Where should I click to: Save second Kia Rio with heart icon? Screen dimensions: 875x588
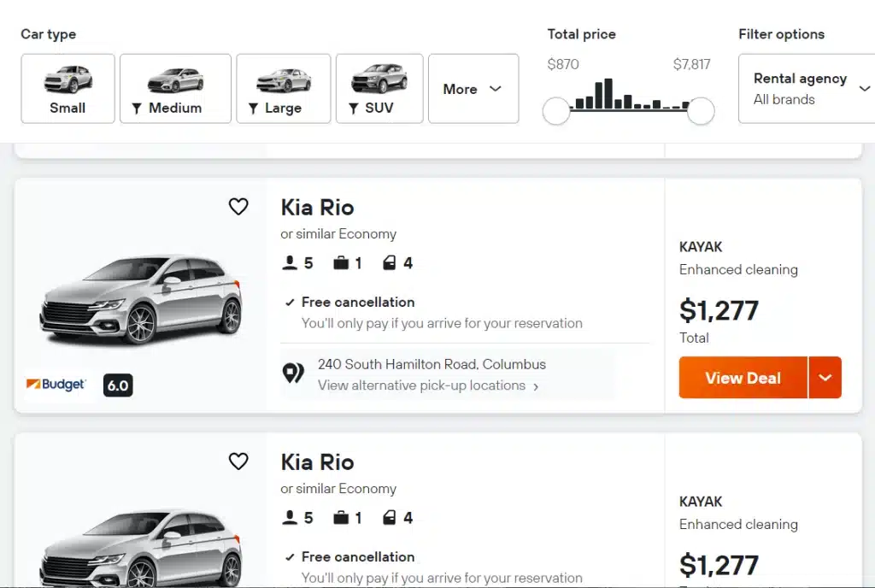click(x=238, y=462)
